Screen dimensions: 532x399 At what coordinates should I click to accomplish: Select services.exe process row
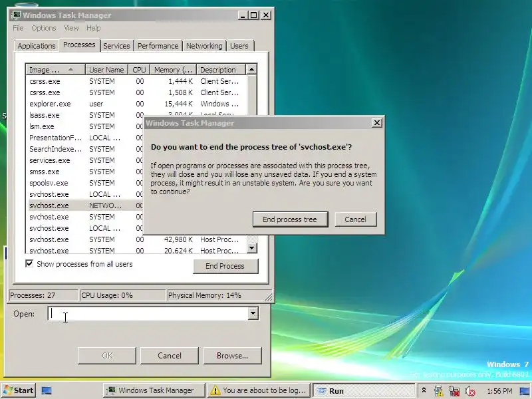pyautogui.click(x=85, y=160)
